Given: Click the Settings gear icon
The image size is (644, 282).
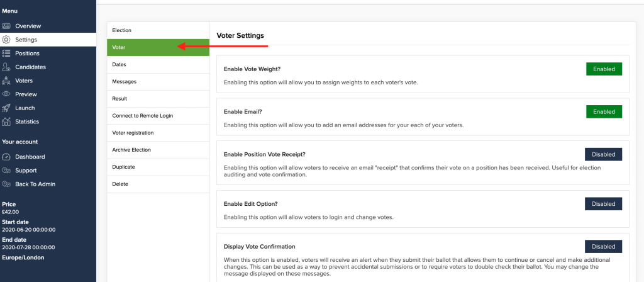Looking at the screenshot, I should [6, 40].
